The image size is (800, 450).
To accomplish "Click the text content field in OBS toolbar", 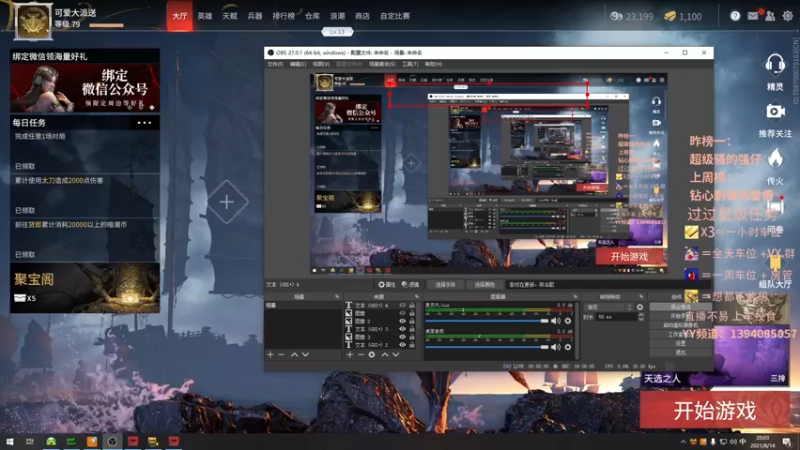I will (x=607, y=285).
